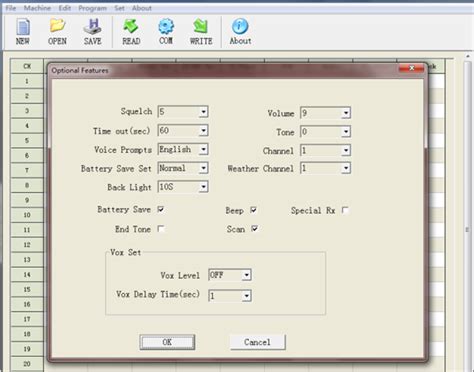
Task: Click the Cancel button
Action: point(257,342)
